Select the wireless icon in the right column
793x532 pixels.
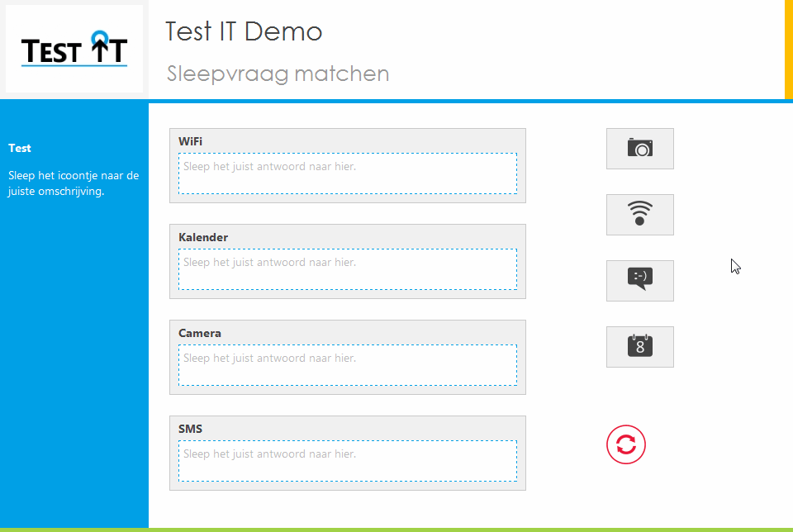[x=640, y=215]
